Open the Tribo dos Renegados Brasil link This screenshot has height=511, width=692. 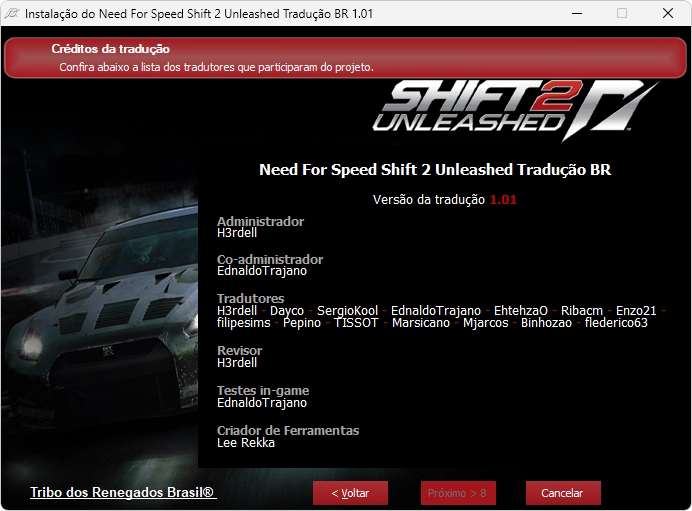tap(123, 492)
